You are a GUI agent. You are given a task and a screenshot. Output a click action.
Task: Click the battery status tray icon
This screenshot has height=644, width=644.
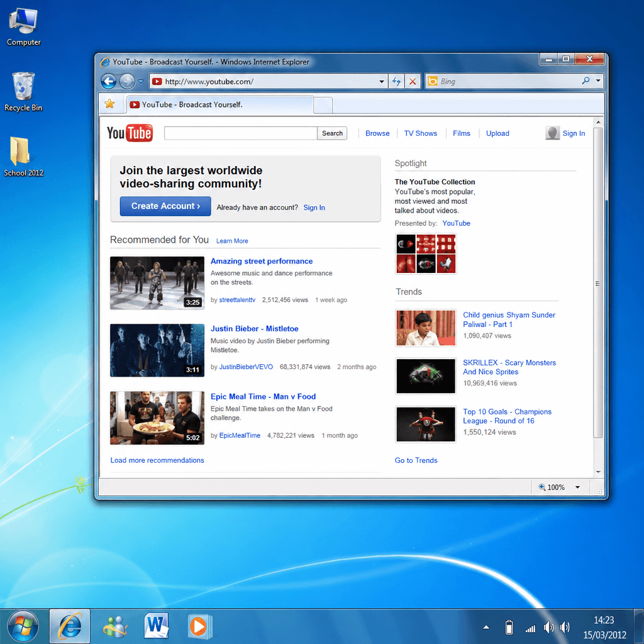(x=509, y=627)
